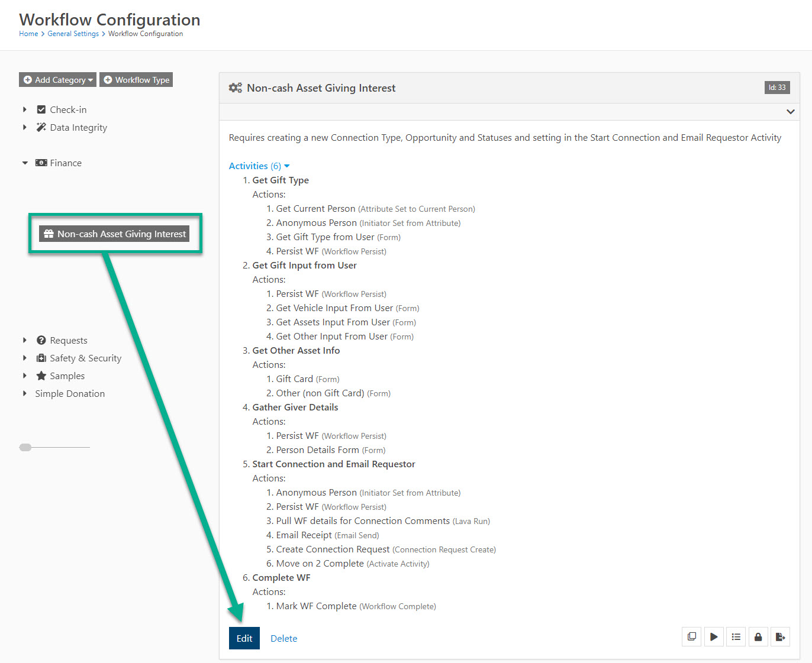Adjust the sidebar width slider handle
This screenshot has height=663, width=812.
(25, 447)
